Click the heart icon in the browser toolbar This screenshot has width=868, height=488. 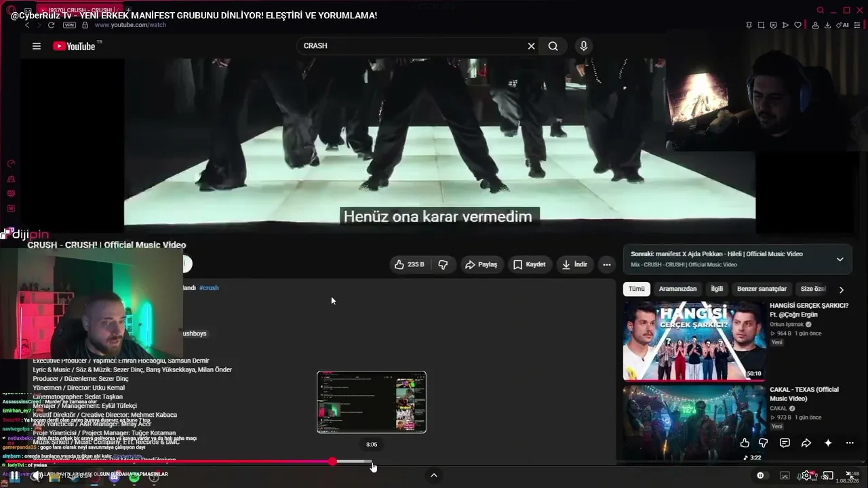coord(797,25)
